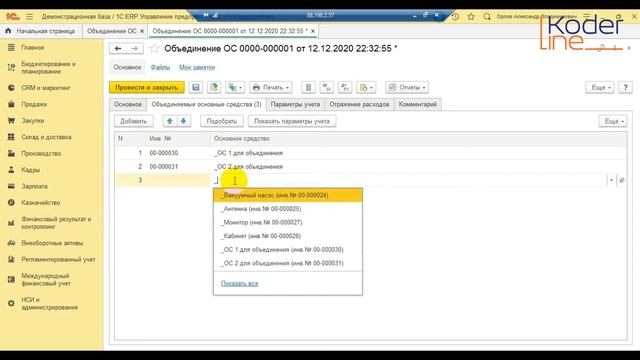Open help with question mark button
The height and width of the screenshot is (360, 640).
(625, 87)
